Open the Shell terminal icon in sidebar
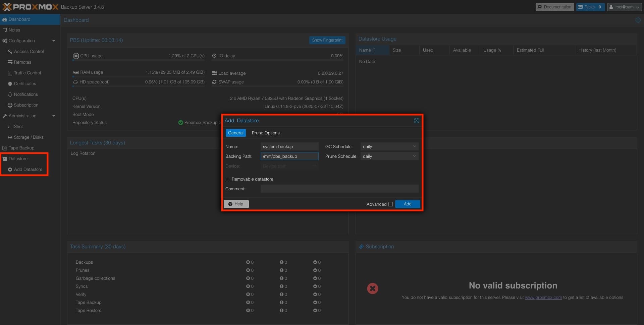 tap(10, 127)
